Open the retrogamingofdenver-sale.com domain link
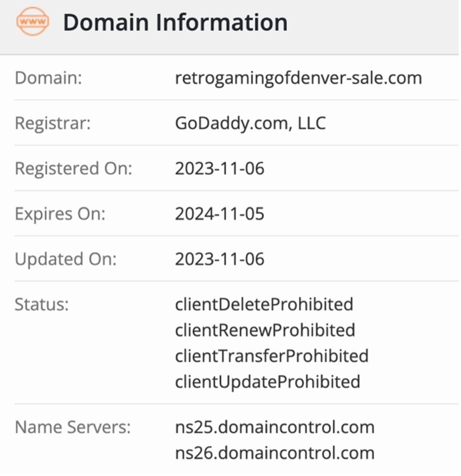 tap(298, 78)
